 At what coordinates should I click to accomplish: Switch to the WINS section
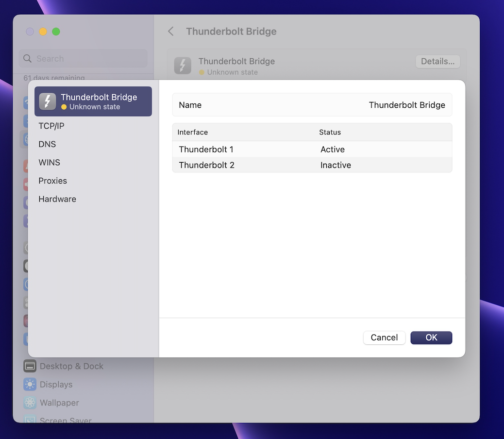pos(49,162)
